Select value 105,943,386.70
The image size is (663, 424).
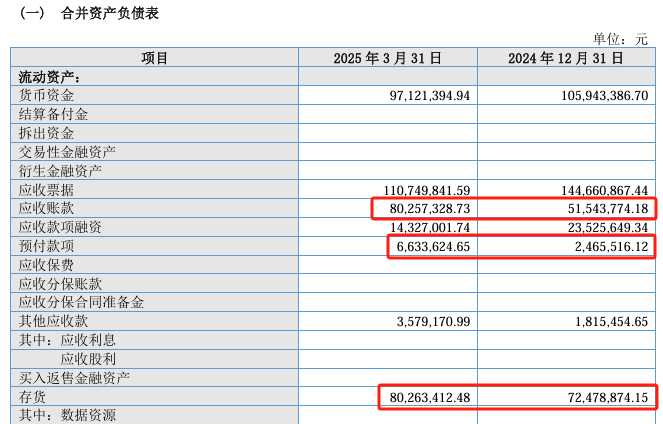(x=605, y=96)
